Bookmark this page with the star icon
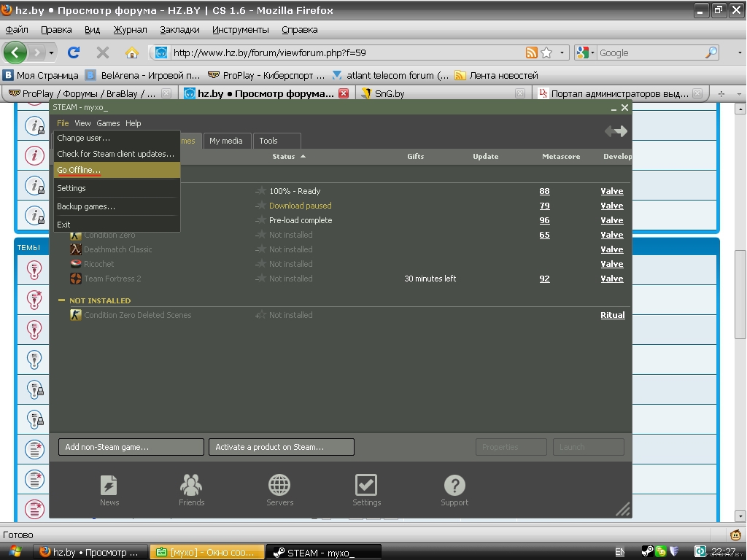Image resolution: width=747 pixels, height=560 pixels. click(x=546, y=52)
